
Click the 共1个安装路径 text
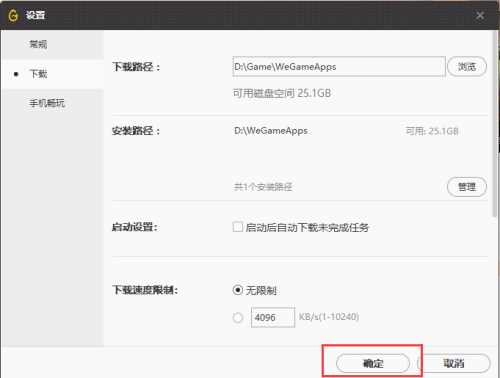point(263,187)
